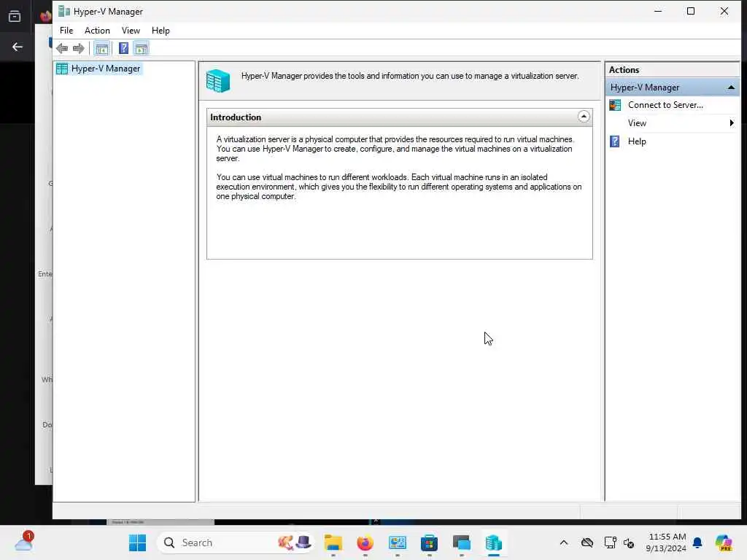
Task: Click the Hyper-V Manager title bar icon
Action: point(64,12)
